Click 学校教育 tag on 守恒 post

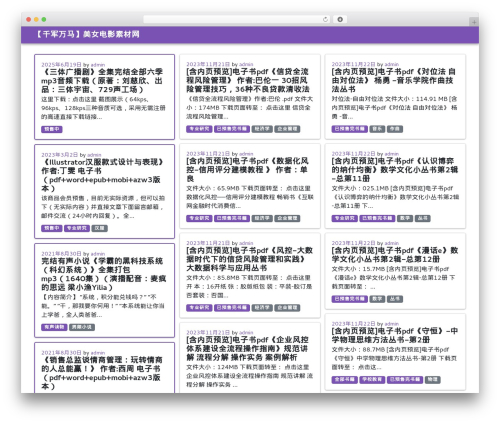pyautogui.click(x=372, y=379)
